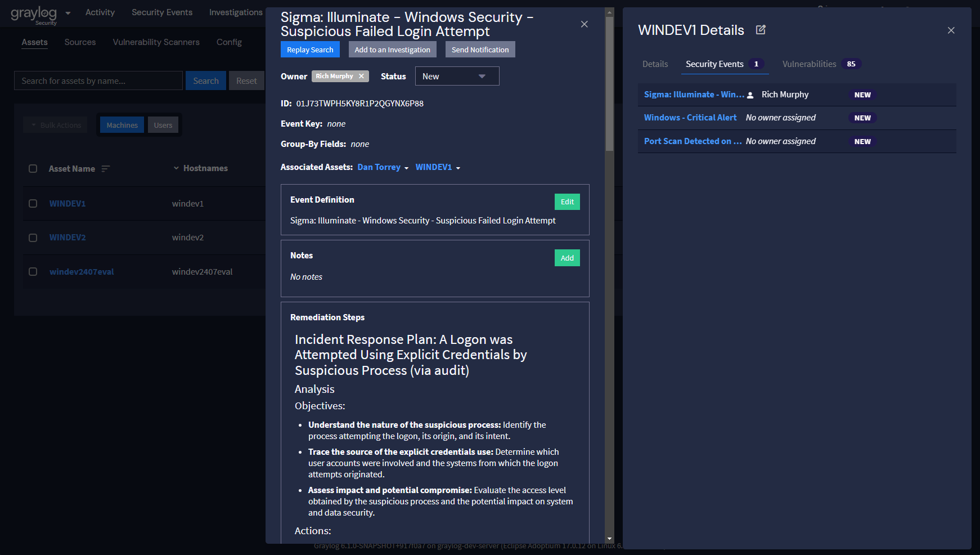Check the select-all checkbox in the assets table

[33, 168]
